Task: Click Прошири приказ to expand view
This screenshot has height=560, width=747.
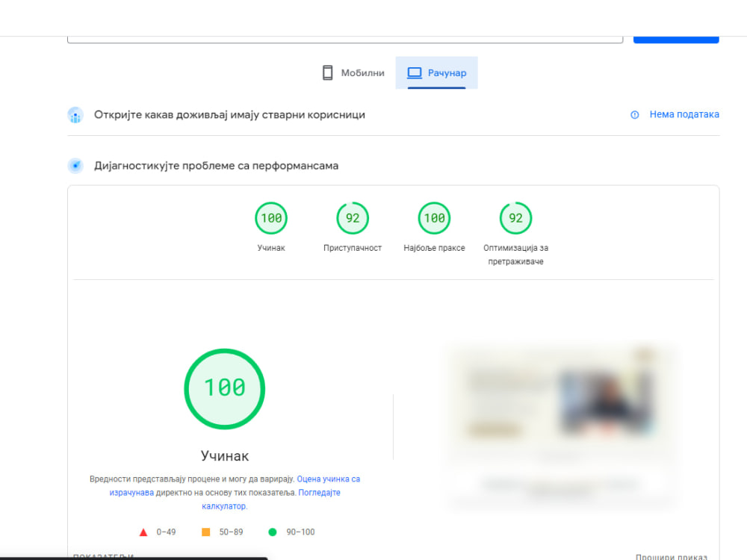Action: [672, 557]
